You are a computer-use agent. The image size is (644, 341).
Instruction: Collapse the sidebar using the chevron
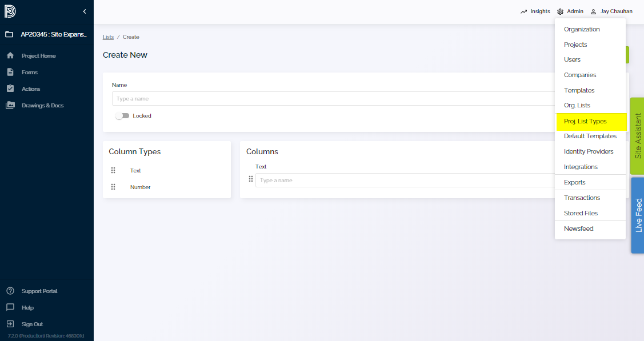(x=85, y=11)
